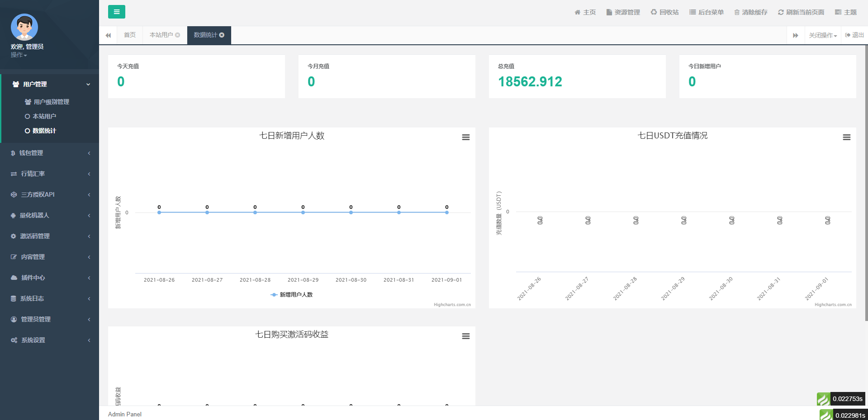Click the rewind arrows to collapse tabs
Screen dimensions: 868x420
coord(108,35)
